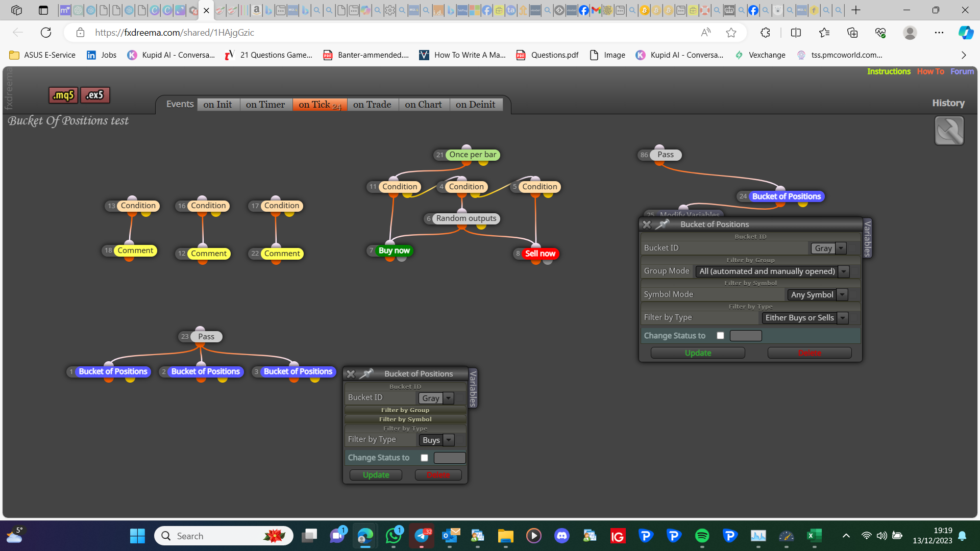Open Filter by Type Either Buys or Sells dropdown
The width and height of the screenshot is (980, 551).
click(x=805, y=318)
